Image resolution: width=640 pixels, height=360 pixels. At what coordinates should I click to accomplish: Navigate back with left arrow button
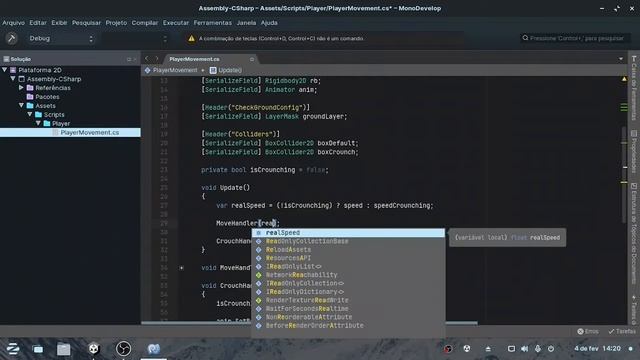click(x=147, y=59)
